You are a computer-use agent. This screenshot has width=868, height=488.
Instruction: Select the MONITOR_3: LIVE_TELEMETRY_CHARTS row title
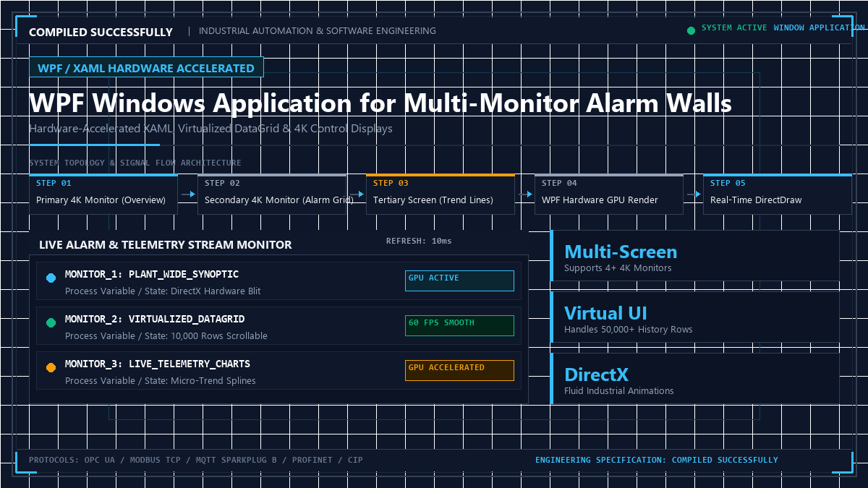pos(158,364)
